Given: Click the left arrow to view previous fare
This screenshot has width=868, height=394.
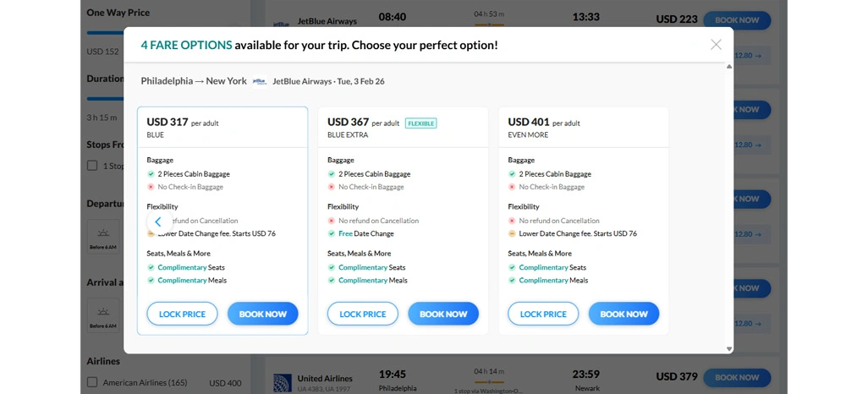Looking at the screenshot, I should [158, 222].
